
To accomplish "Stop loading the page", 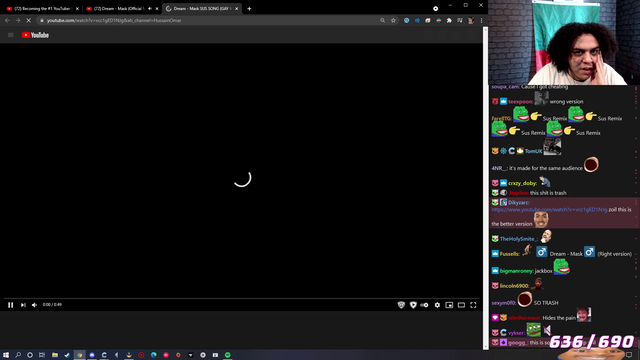I will (x=29, y=20).
